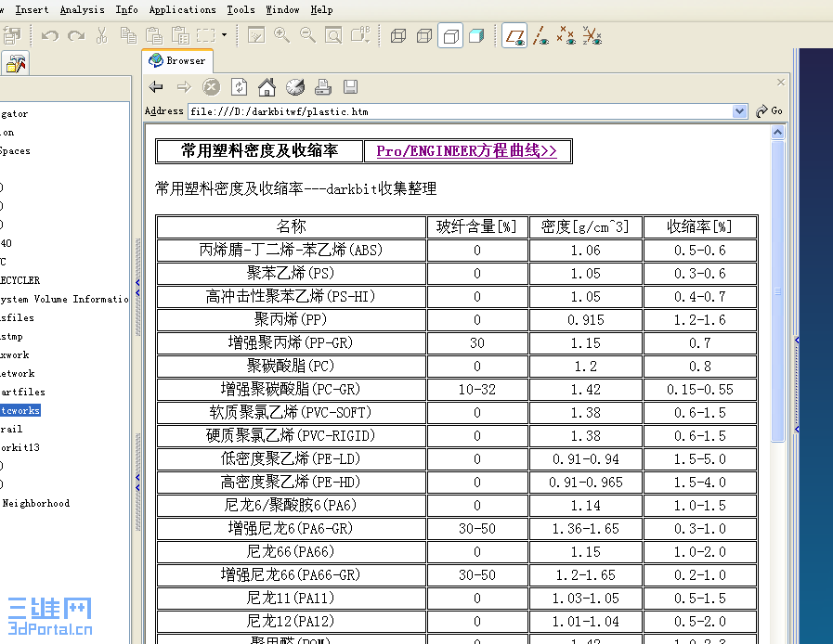This screenshot has width=833, height=644.
Task: Open the Address history dropdown
Action: pyautogui.click(x=739, y=111)
